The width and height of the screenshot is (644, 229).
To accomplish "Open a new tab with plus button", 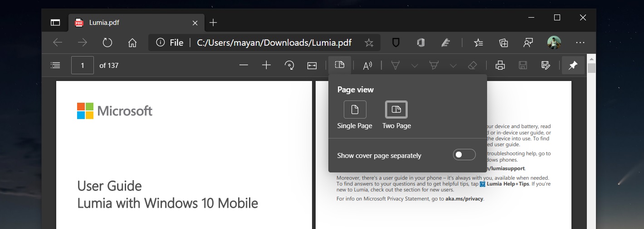I will pyautogui.click(x=213, y=23).
